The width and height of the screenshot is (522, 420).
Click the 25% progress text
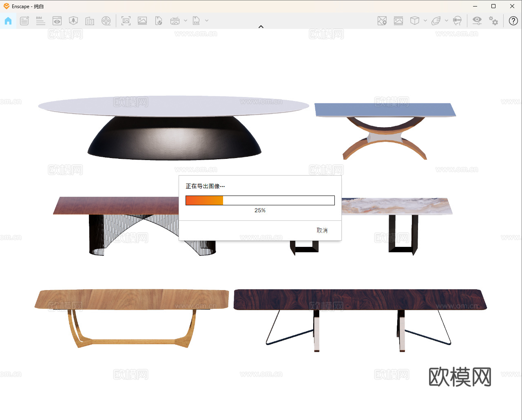pos(260,210)
